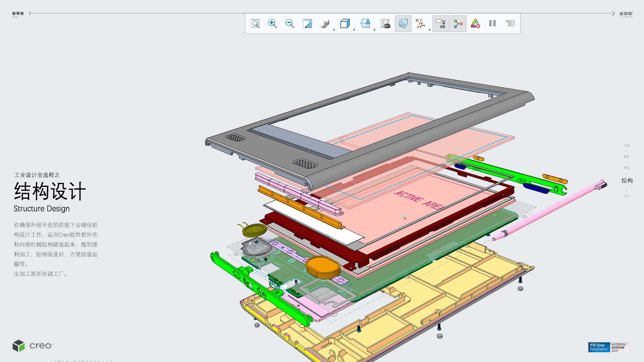Viewport: 644px width, 362px height.
Task: Select 结构 in the right section navigation
Action: [x=627, y=181]
